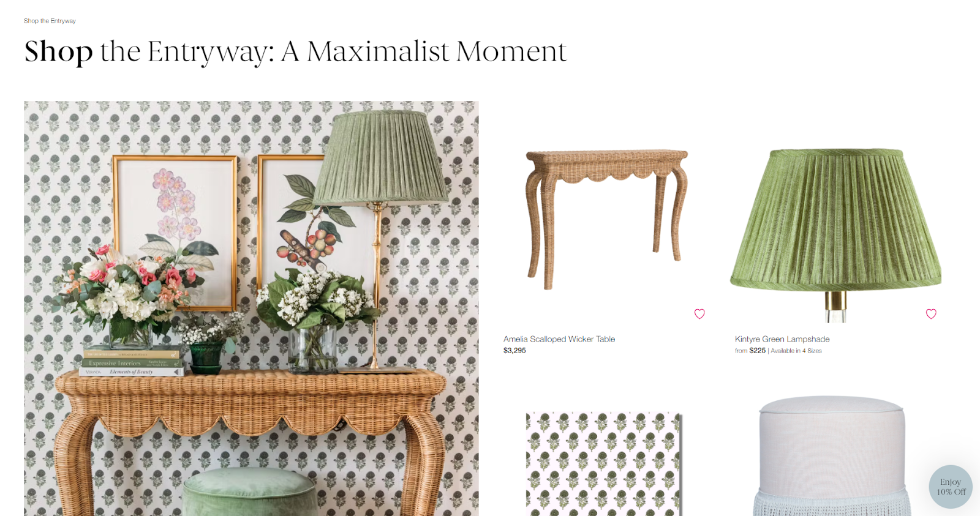The width and height of the screenshot is (980, 516).
Task: Open the white fringed ottoman product image
Action: (832, 457)
